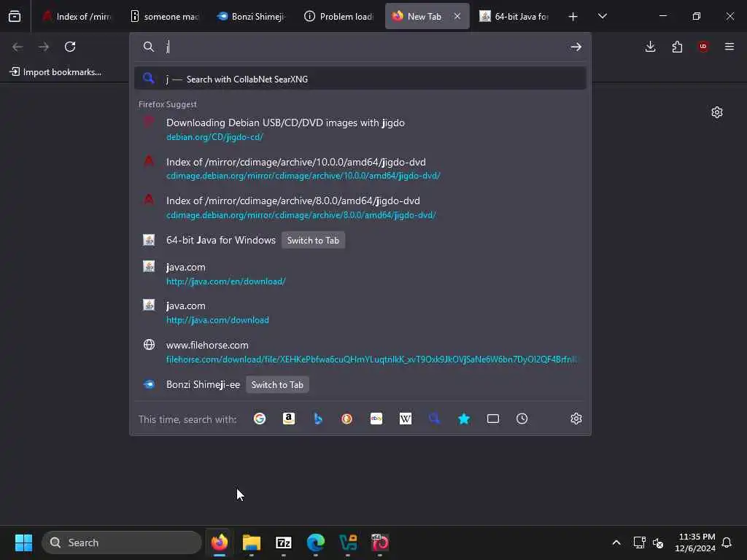
Task: Click the Windows taskbar Search box
Action: point(122,542)
